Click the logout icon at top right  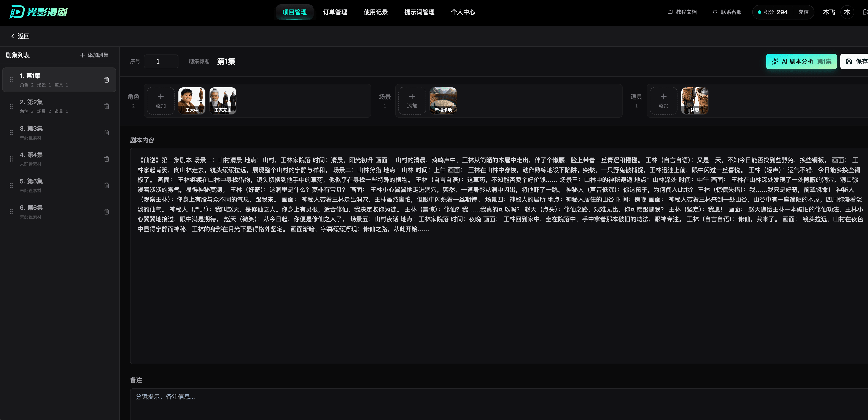tap(865, 12)
